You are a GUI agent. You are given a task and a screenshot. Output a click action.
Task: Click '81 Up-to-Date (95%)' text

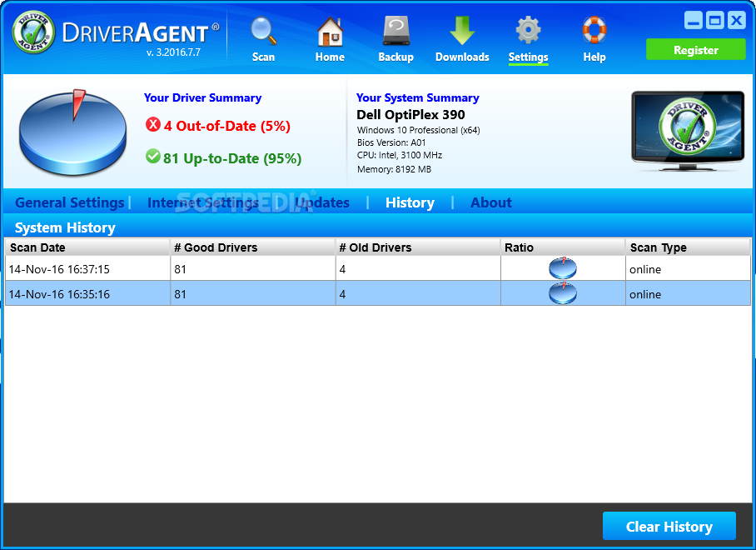[232, 158]
